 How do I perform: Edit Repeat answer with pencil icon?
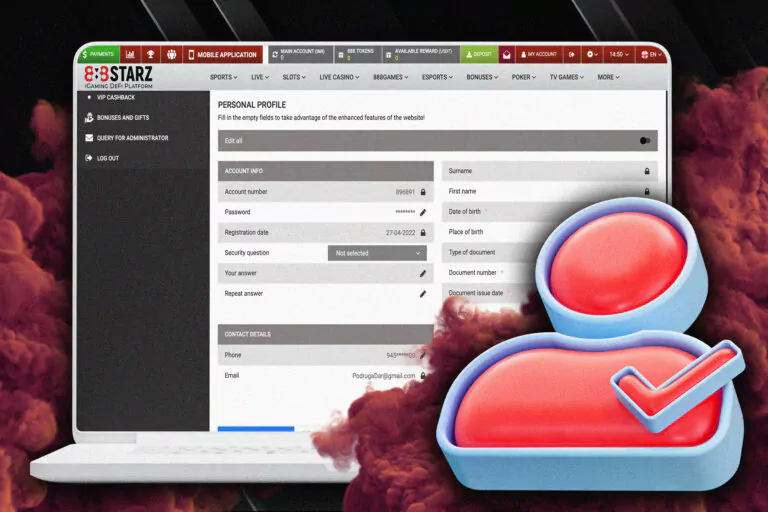tap(423, 294)
